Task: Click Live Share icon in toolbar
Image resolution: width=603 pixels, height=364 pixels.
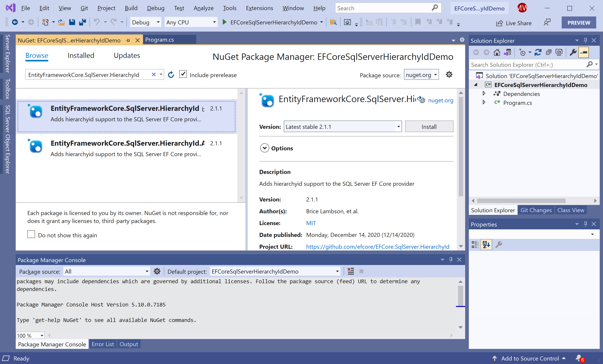Action: tap(499, 23)
